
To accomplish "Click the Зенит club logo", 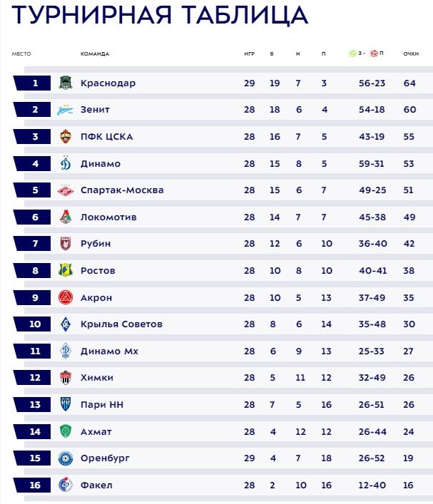I will point(65,110).
